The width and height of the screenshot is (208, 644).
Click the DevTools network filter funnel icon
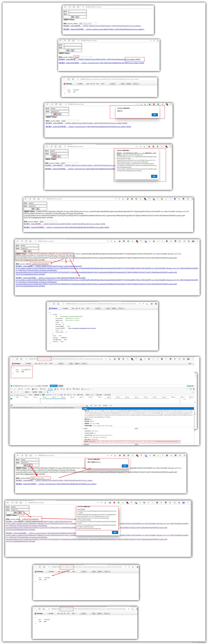18,392
